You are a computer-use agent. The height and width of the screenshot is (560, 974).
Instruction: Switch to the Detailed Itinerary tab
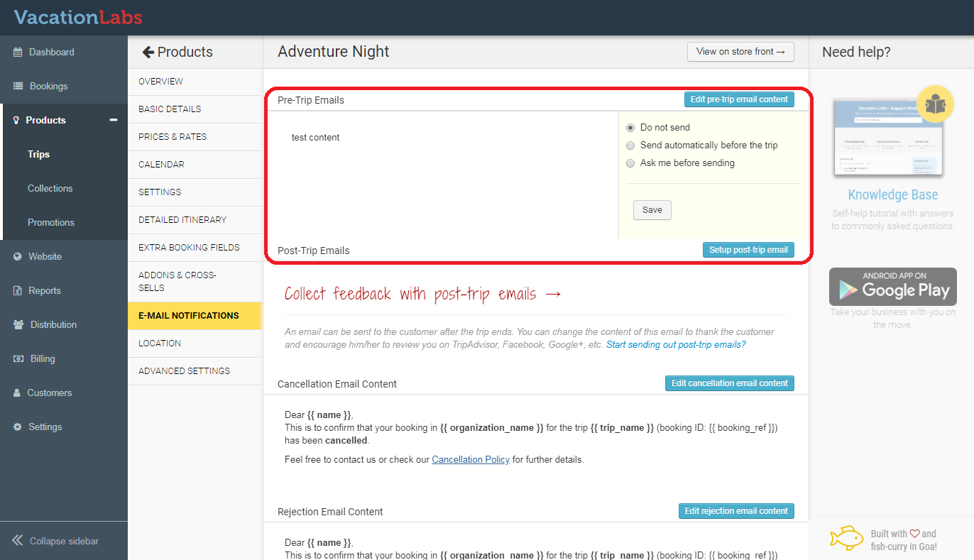[182, 220]
